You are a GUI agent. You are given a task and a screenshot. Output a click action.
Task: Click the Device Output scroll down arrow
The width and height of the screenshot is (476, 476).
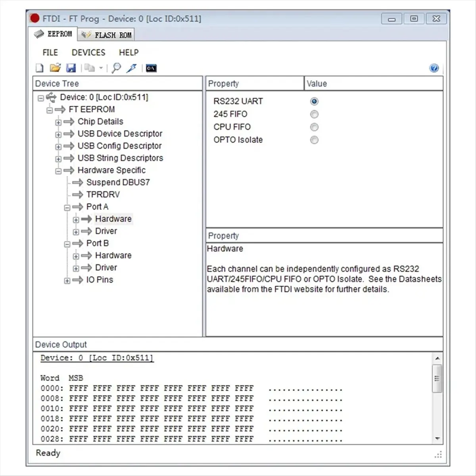click(x=437, y=438)
